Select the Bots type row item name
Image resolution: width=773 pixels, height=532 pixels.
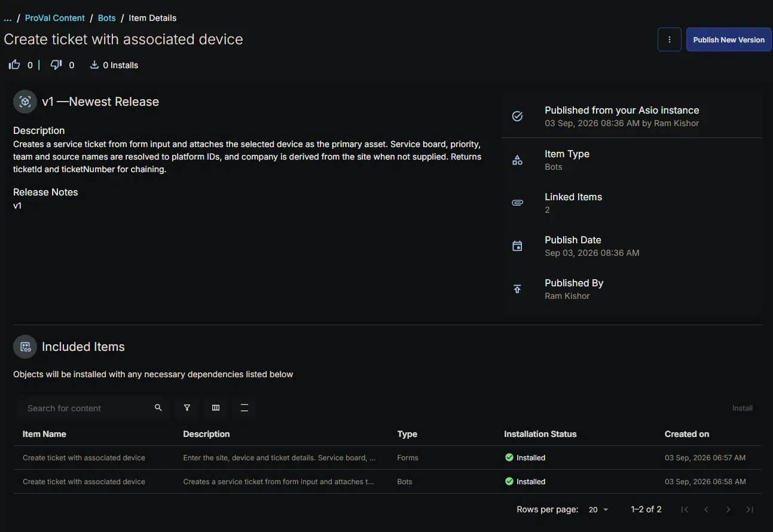click(84, 481)
